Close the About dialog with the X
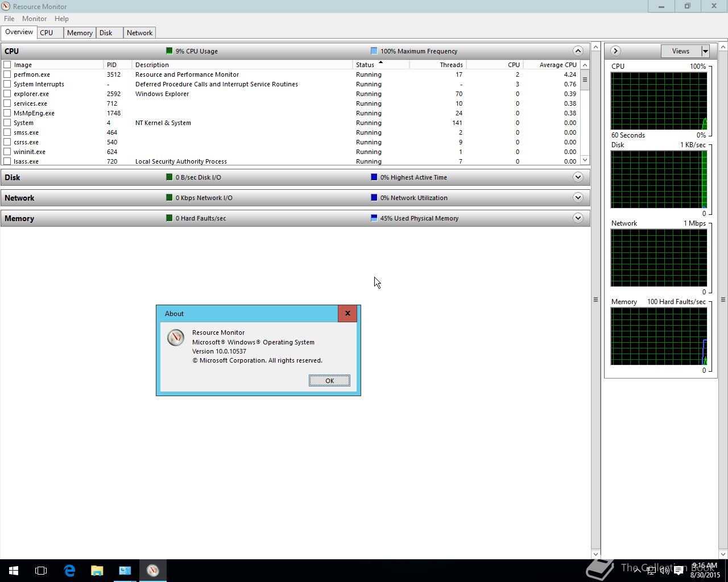728x582 pixels. (348, 313)
